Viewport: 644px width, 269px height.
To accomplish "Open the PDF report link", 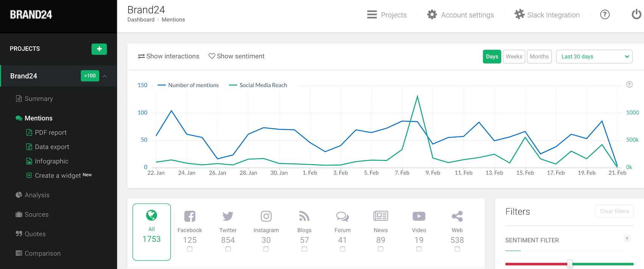I will click(x=51, y=132).
